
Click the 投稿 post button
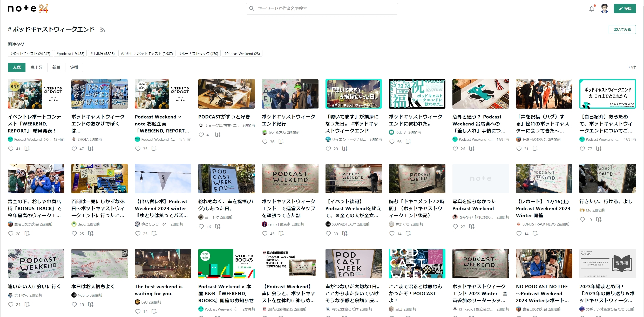point(625,9)
